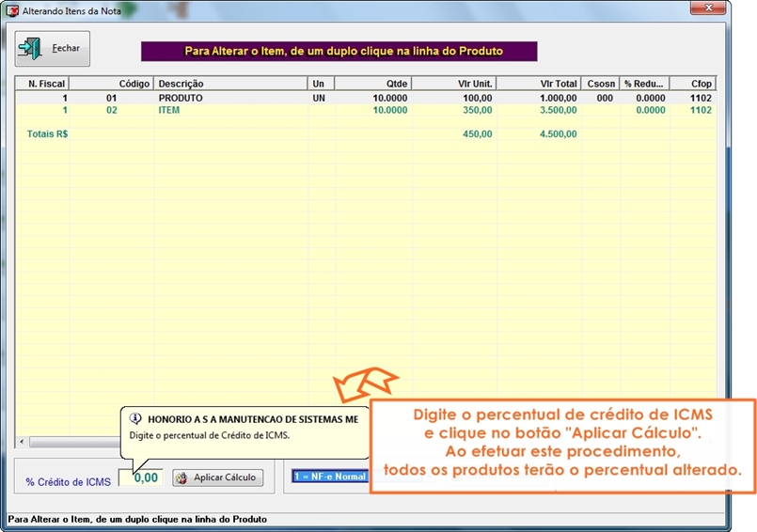Open the '1 = NF-e Normal' dropdown
The width and height of the screenshot is (757, 532).
point(331,477)
